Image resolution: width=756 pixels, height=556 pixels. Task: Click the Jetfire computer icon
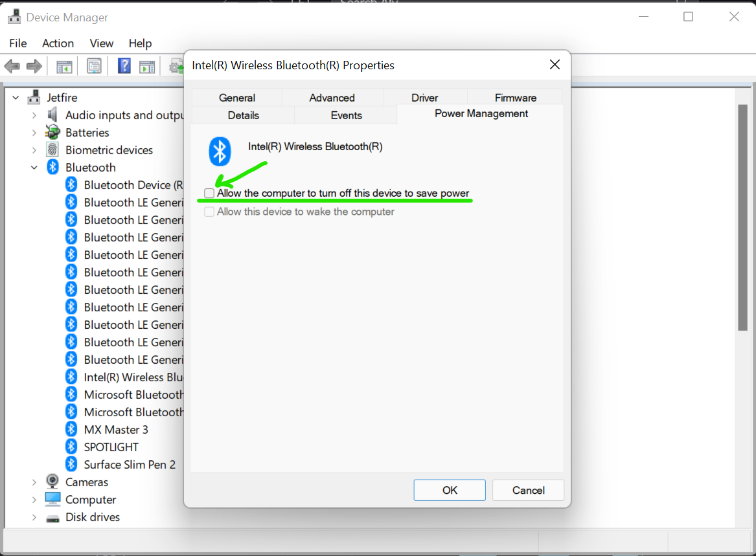[x=34, y=97]
